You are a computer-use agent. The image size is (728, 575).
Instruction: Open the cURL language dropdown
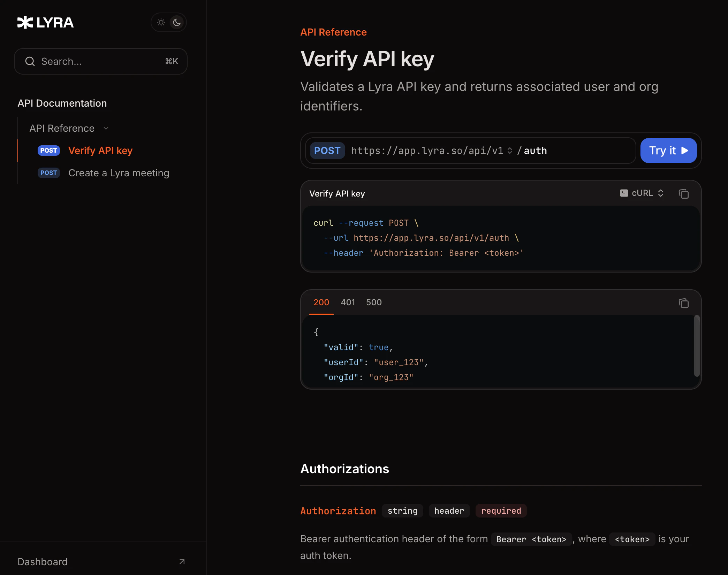click(x=642, y=193)
